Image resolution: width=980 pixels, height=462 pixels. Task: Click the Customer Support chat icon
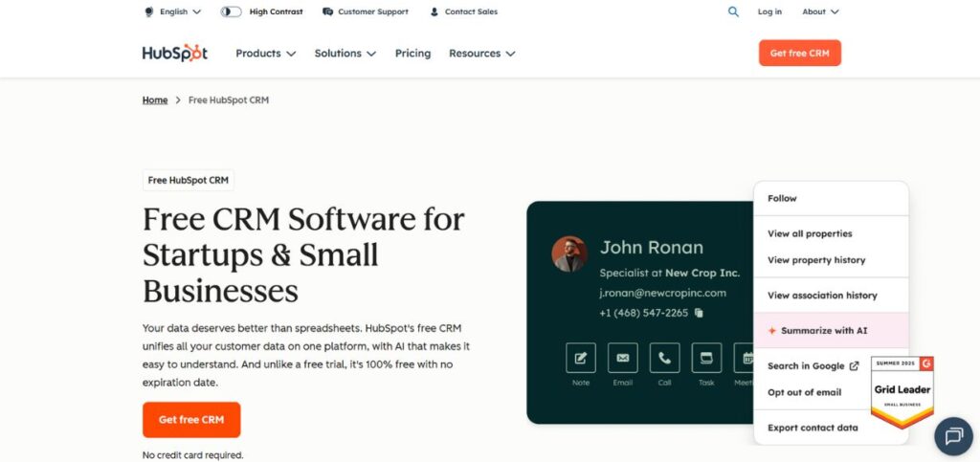tap(327, 11)
